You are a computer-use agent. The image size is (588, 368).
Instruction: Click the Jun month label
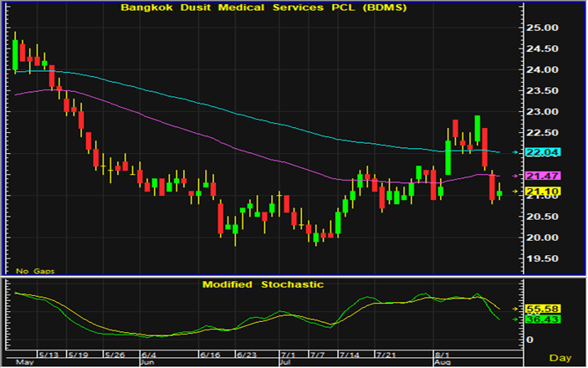coord(146,363)
